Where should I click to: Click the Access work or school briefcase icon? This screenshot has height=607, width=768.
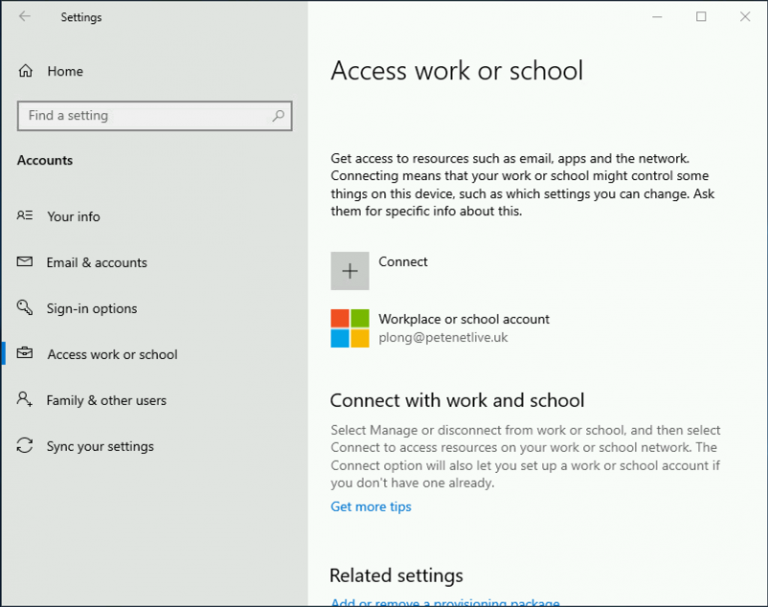tap(25, 354)
